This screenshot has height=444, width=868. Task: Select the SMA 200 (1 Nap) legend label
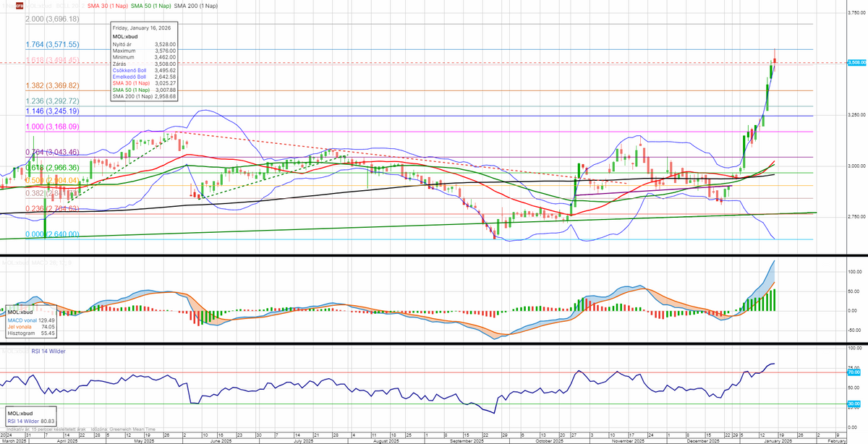coord(197,4)
